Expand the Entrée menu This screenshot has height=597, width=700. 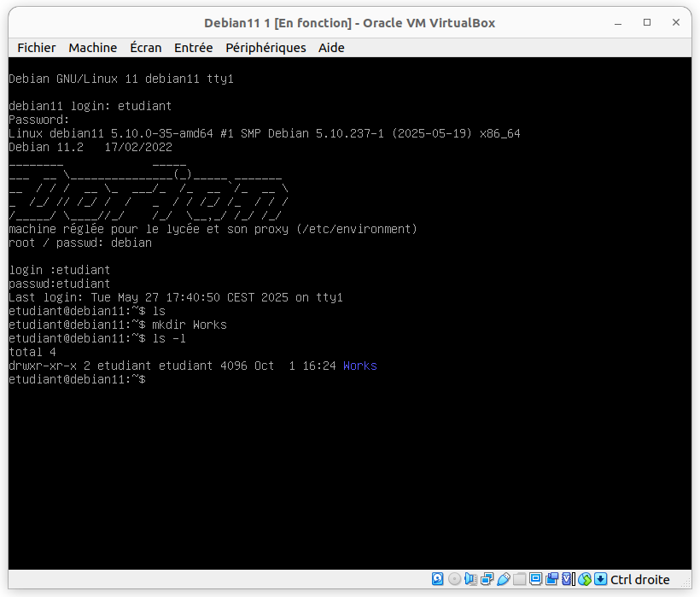(x=193, y=48)
